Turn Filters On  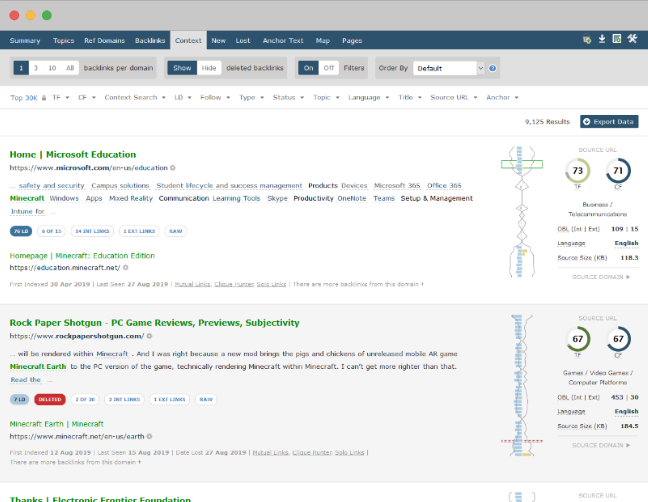click(308, 68)
